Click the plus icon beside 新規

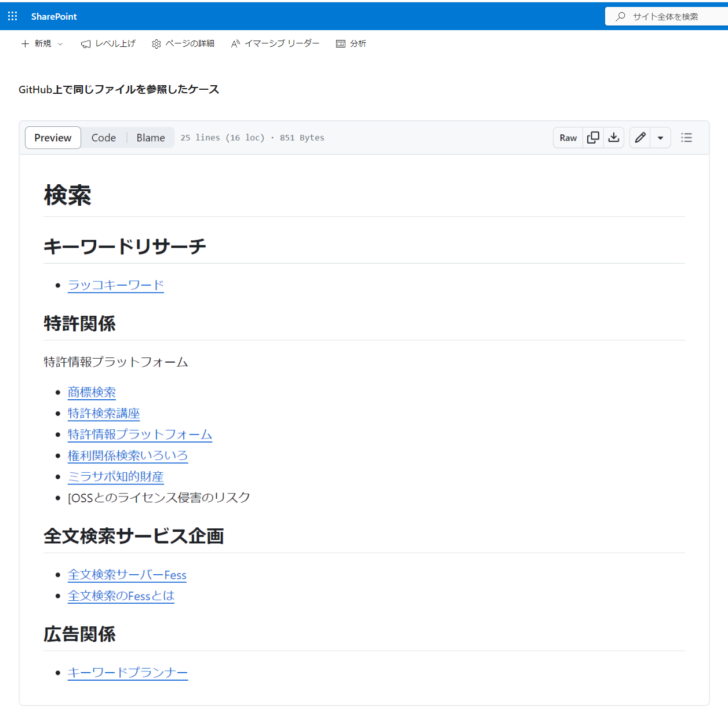pos(25,43)
